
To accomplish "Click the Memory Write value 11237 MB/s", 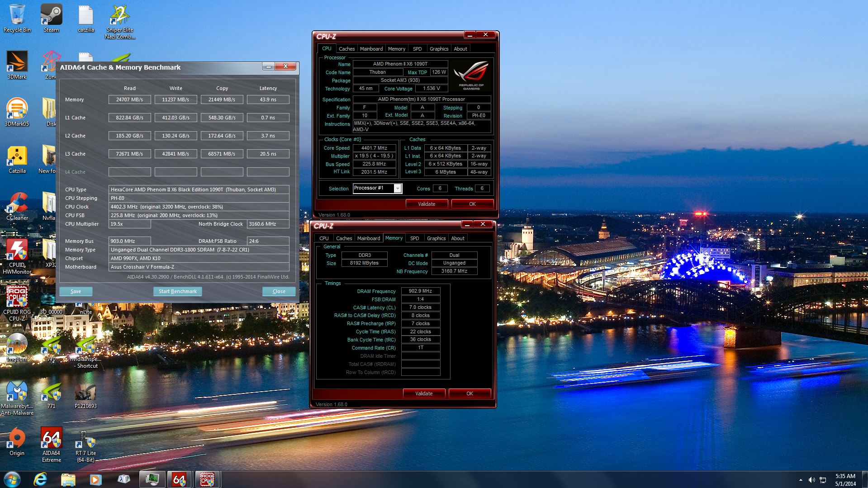I will point(176,99).
